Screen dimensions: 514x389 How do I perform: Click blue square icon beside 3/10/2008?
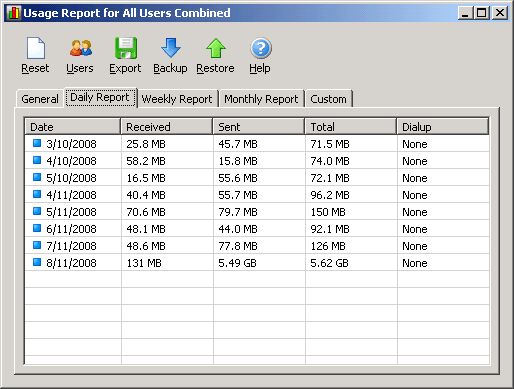pos(37,143)
